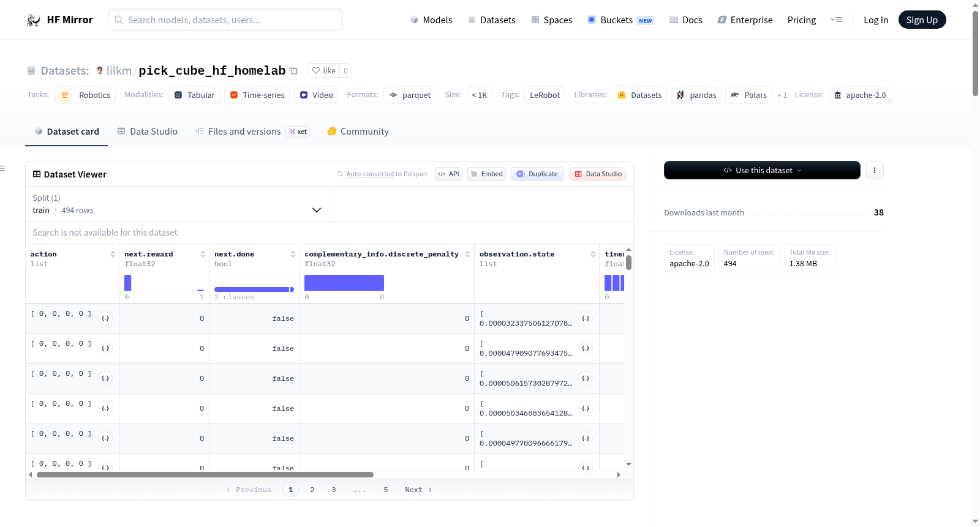Click the HF Mirror logo icon
Viewport: 980px width, 527px height.
point(34,20)
